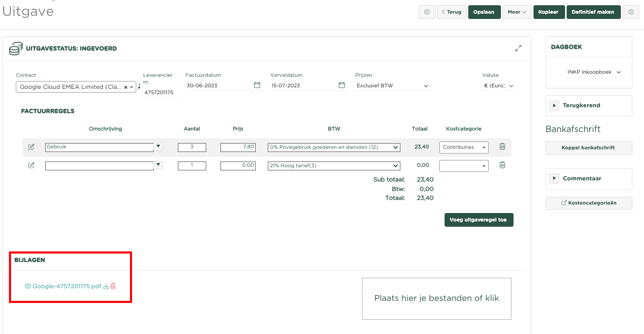Screen dimensions: 644x334
Task: Click trash icon on the empty second line
Action: click(502, 165)
